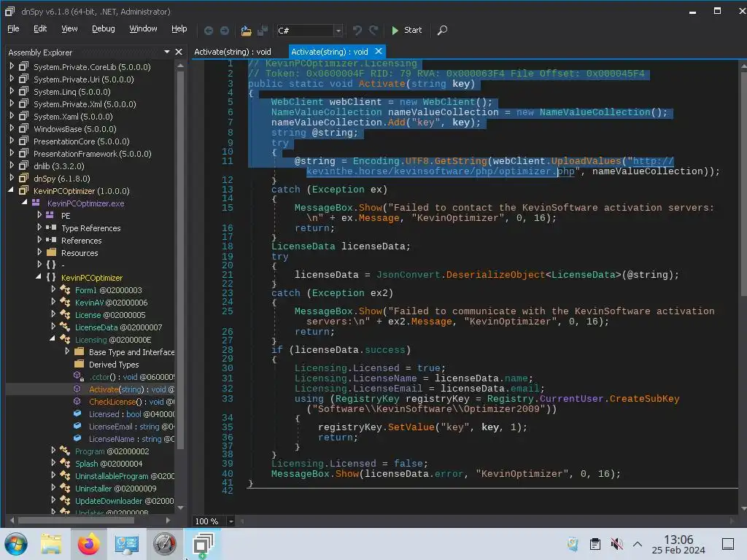
Task: Collapse the KevinPCOptimizer (1.0.0.0) assembly
Action: 11,190
